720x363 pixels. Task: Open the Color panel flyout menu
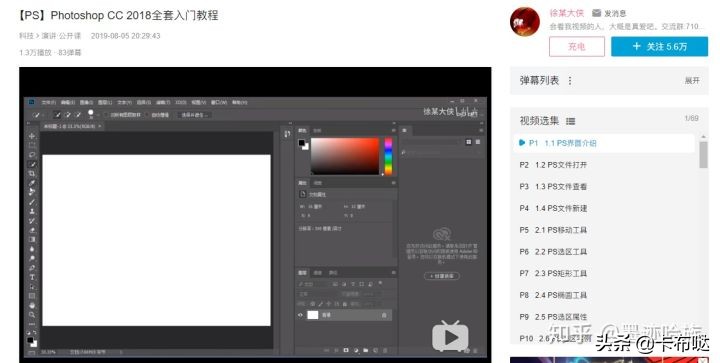[394, 131]
